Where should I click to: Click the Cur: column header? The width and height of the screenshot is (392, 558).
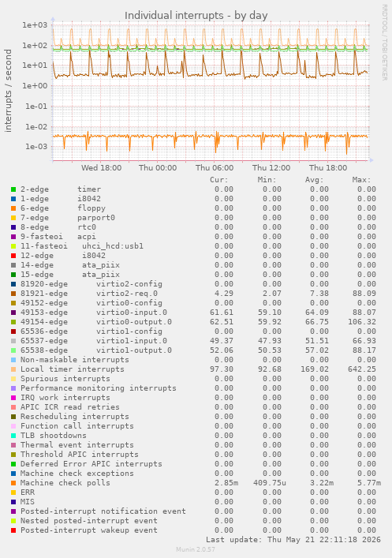[x=218, y=180]
